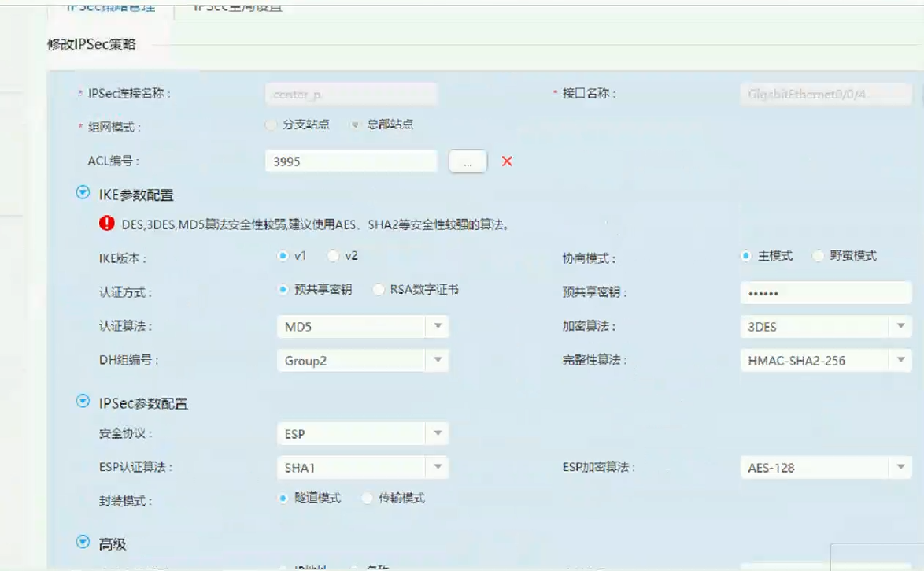Open the 加密算法 3DES dropdown

[825, 327]
